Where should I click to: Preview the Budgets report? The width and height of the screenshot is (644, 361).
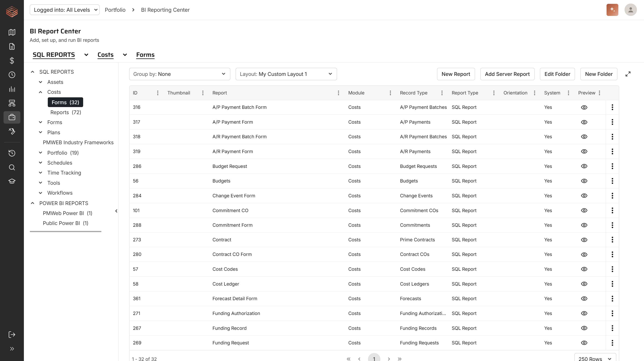(584, 181)
